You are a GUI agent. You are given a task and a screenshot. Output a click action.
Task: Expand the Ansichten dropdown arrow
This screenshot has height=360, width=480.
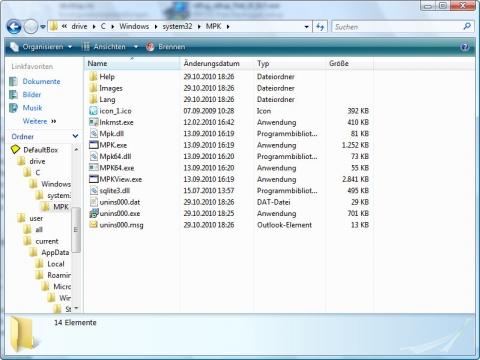pyautogui.click(x=136, y=47)
